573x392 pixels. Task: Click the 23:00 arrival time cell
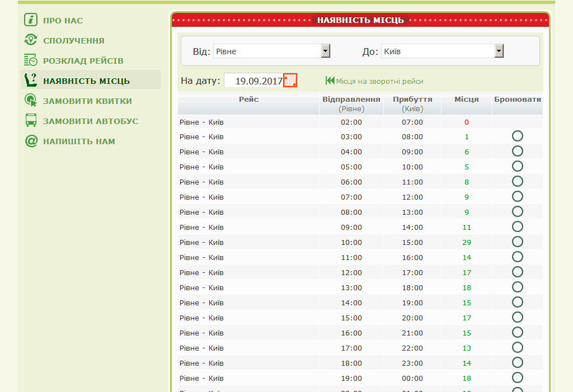pyautogui.click(x=412, y=363)
